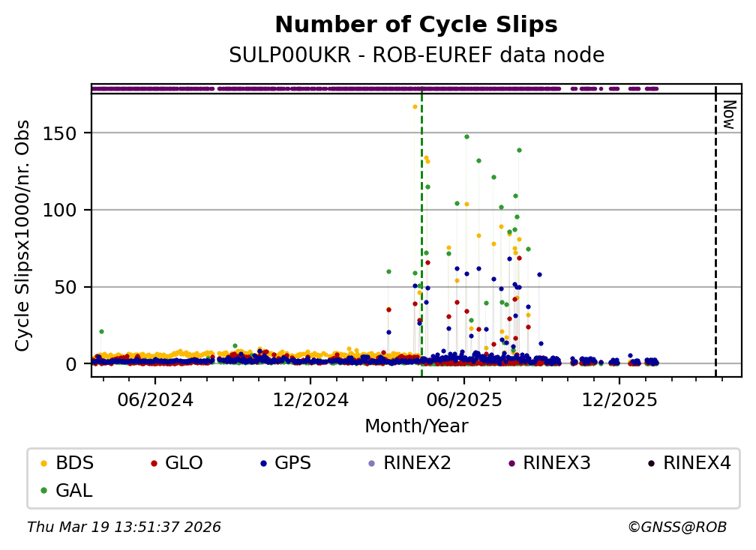This screenshot has height=550, width=756.
Task: Click the 06/2025 x-axis tick label
Action: 464,399
